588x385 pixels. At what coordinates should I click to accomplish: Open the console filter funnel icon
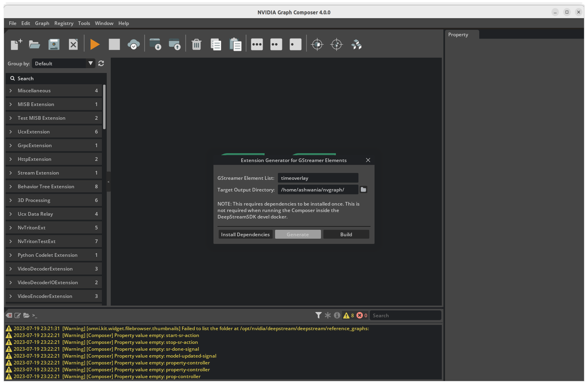click(x=319, y=315)
